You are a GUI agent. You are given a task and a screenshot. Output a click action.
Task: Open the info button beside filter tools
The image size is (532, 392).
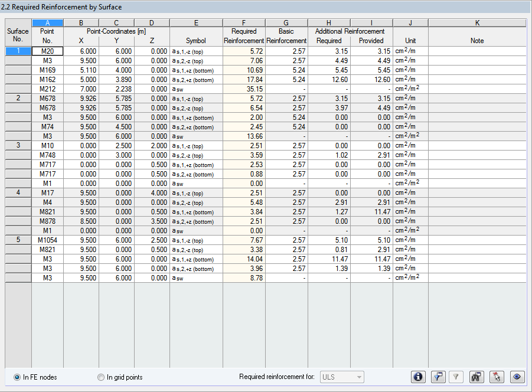(418, 377)
